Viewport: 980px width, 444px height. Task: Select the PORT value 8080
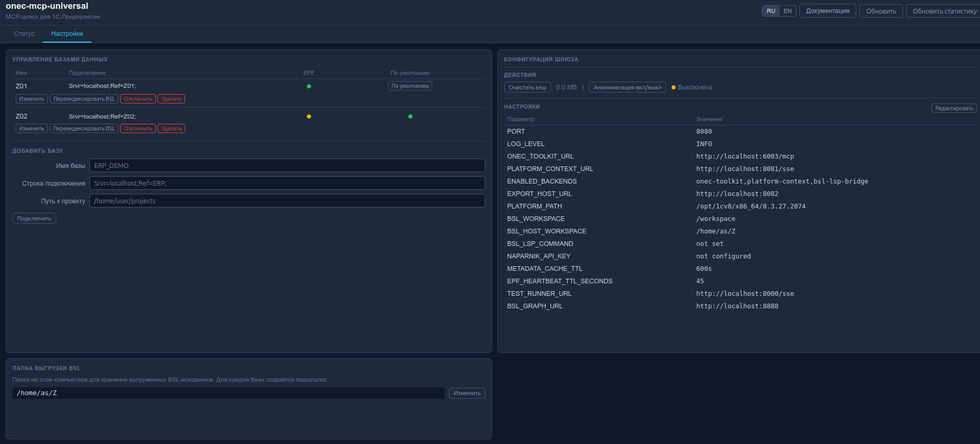[704, 132]
